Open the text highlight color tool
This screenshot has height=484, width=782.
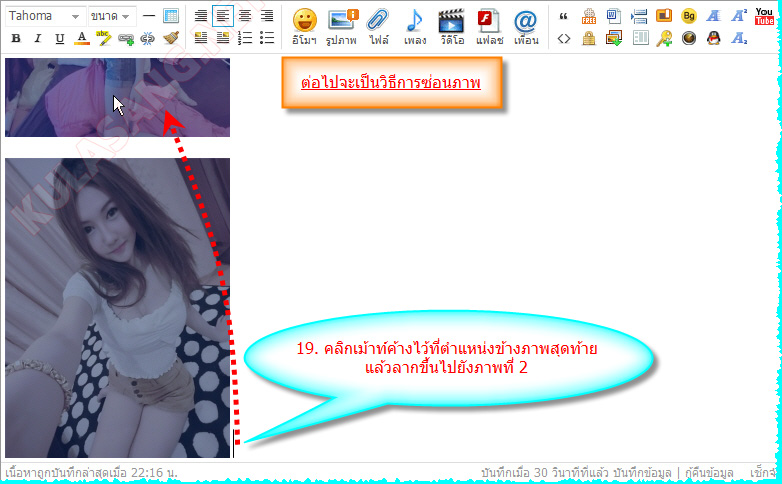tap(103, 38)
